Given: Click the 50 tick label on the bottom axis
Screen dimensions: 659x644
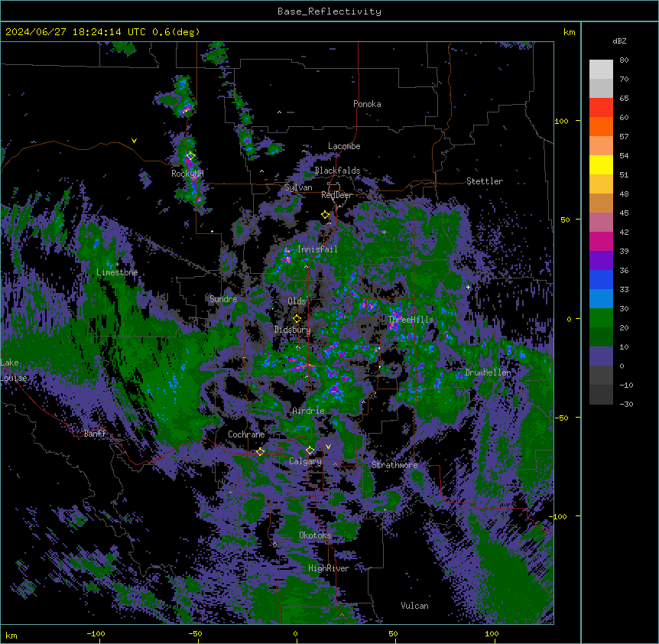Looking at the screenshot, I should 393,633.
